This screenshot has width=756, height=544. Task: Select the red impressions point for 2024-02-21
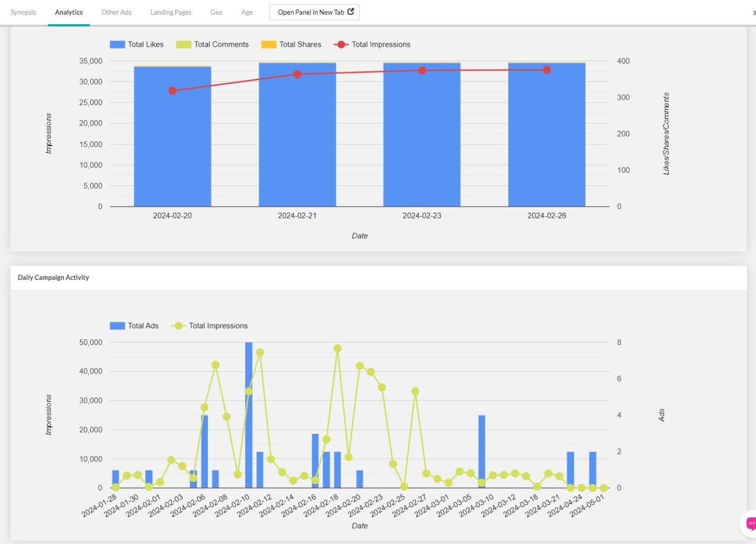pos(297,74)
